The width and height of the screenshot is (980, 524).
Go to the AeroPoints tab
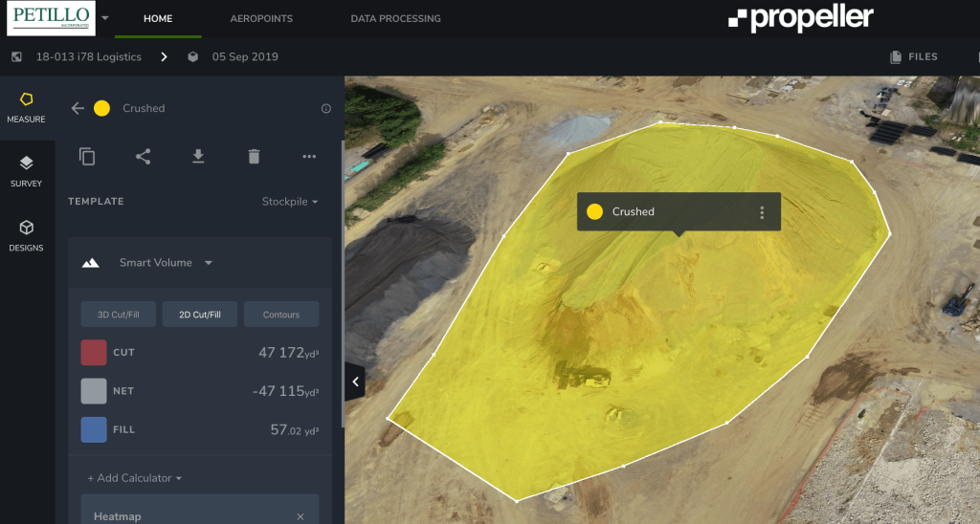[261, 18]
